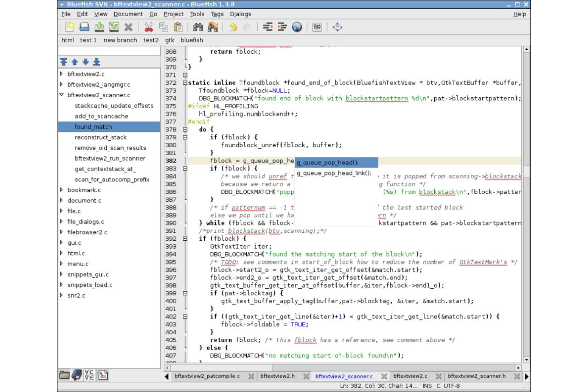Viewport: 588px width, 392px height.
Task: Collapse the code block at line 392
Action: (x=185, y=239)
